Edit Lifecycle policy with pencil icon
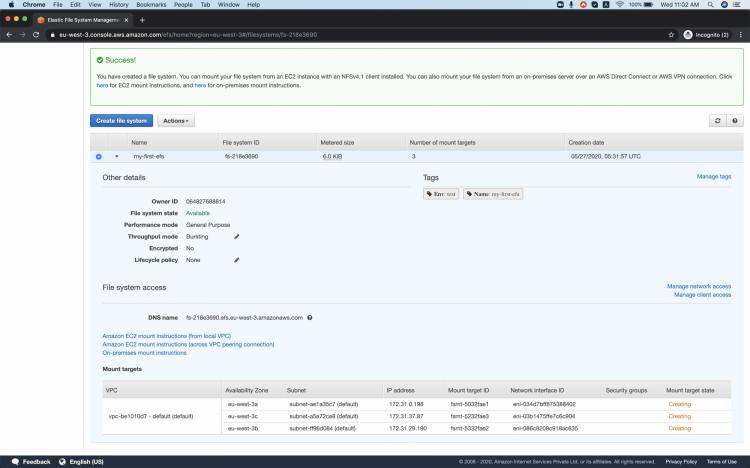This screenshot has width=750, height=468. click(237, 260)
